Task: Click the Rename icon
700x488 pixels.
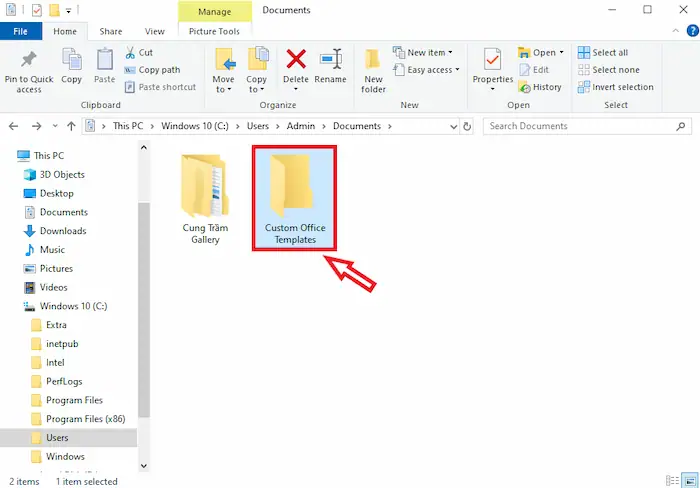Action: coord(331,59)
